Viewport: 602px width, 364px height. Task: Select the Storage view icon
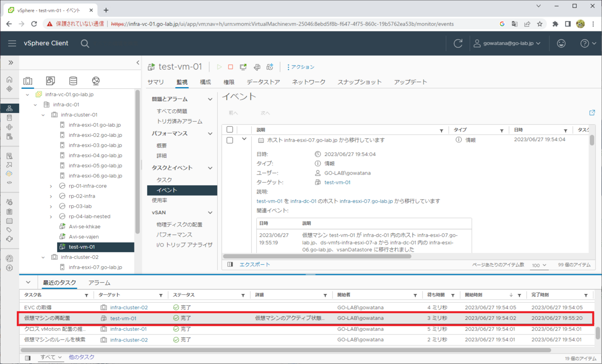coord(73,81)
